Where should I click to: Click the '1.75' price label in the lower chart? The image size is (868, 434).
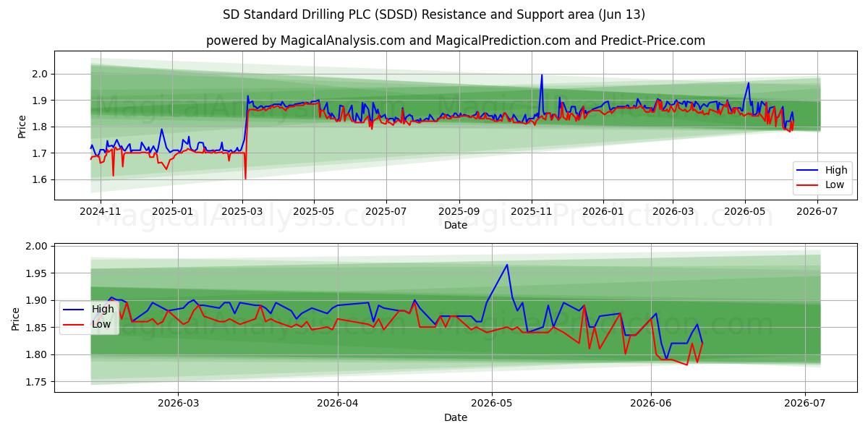(38, 382)
